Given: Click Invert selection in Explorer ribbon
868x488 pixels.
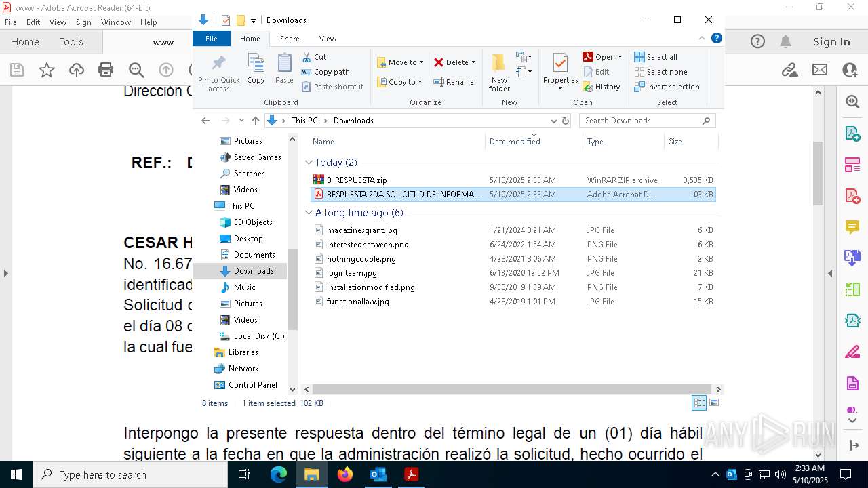Looking at the screenshot, I should click(x=667, y=87).
